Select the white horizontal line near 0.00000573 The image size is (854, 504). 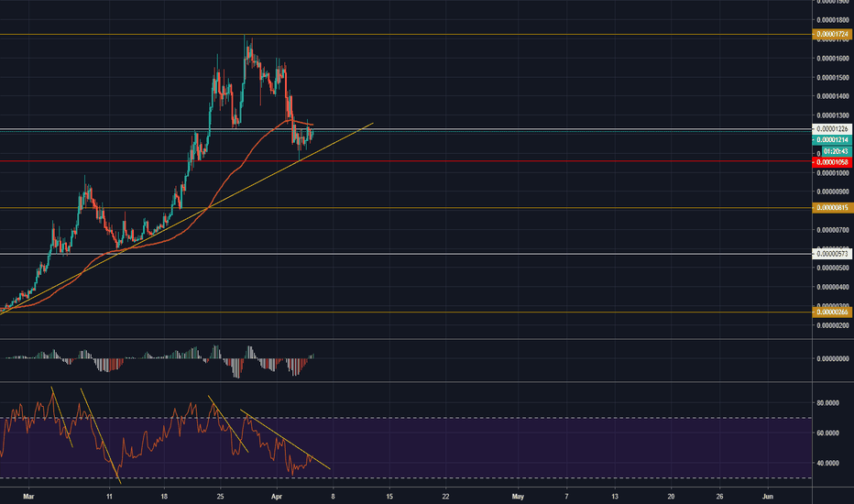(406, 254)
